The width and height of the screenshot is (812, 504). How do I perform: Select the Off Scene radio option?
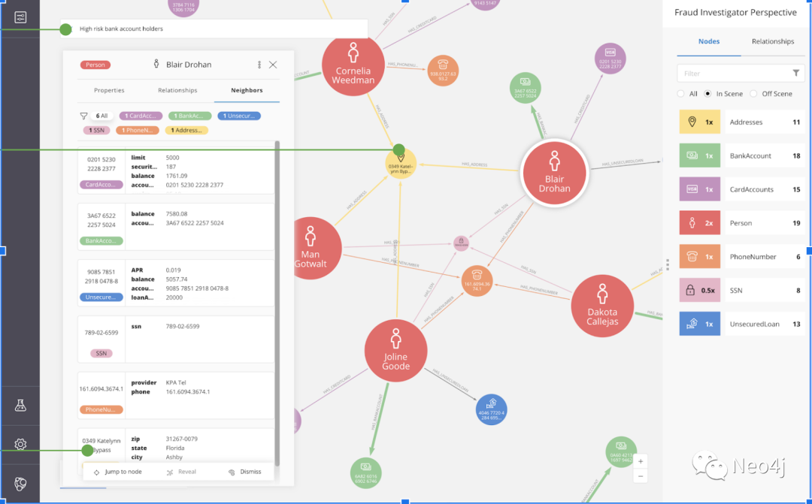753,94
